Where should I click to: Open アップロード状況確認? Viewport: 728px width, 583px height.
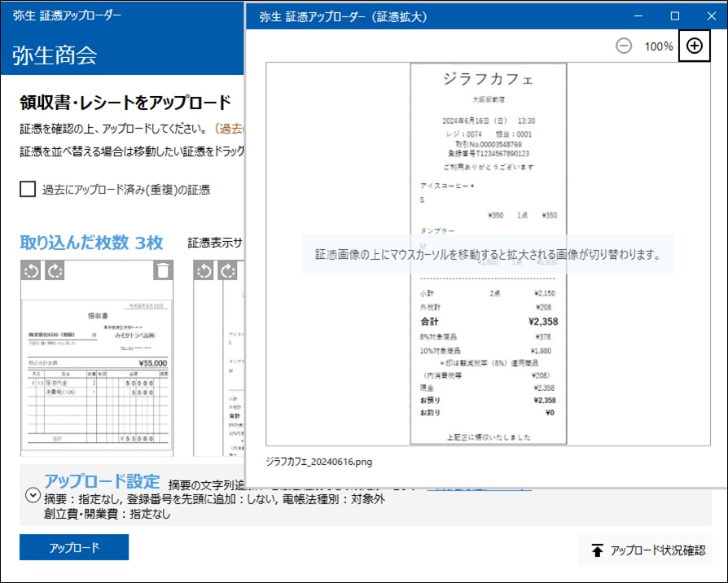tap(646, 550)
